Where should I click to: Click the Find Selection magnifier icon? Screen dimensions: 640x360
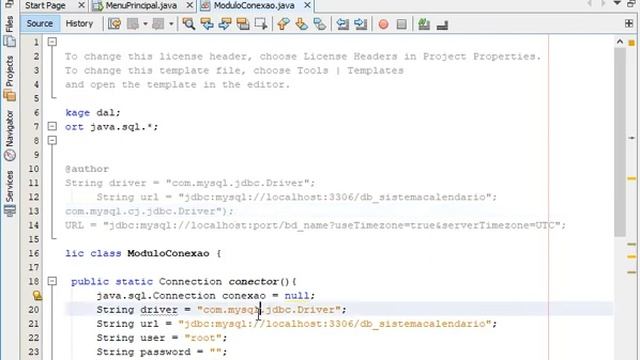[x=189, y=24]
